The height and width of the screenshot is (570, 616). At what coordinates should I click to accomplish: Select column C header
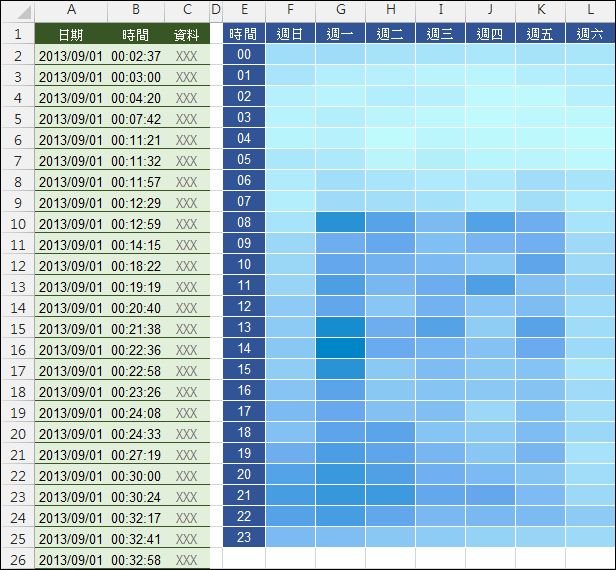pos(187,10)
